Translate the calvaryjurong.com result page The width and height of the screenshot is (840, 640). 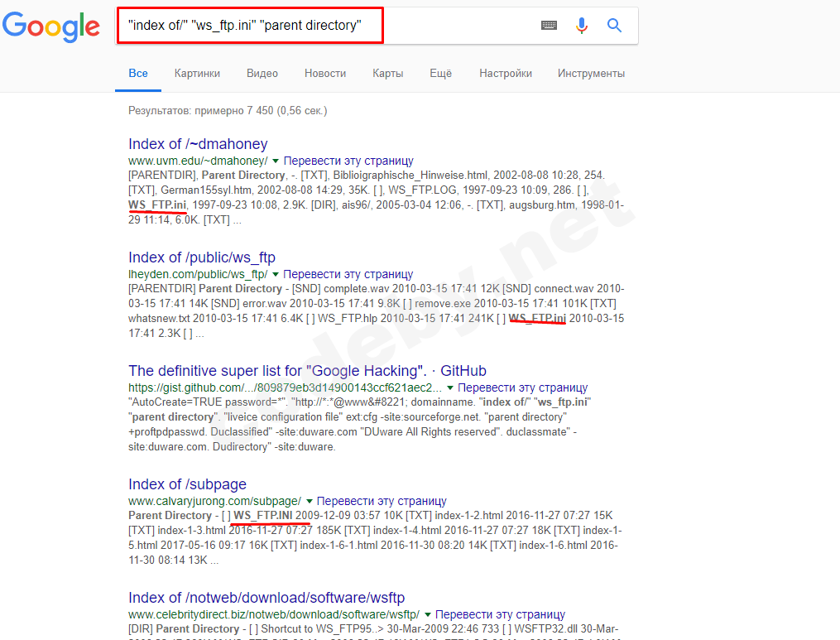click(x=382, y=501)
